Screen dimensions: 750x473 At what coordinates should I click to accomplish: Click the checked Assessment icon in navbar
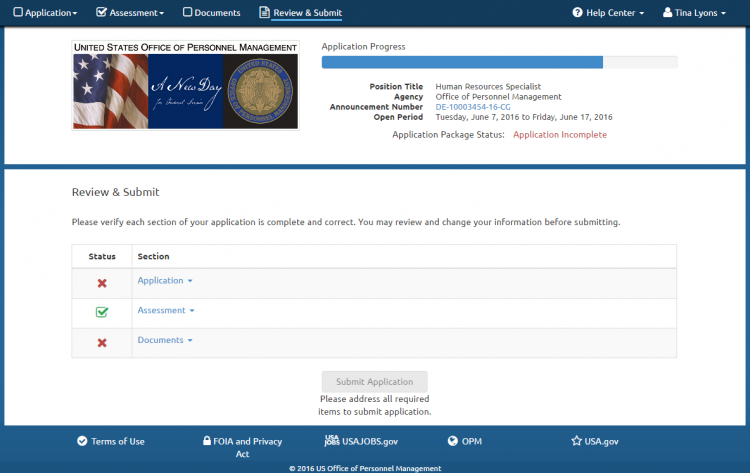point(101,12)
